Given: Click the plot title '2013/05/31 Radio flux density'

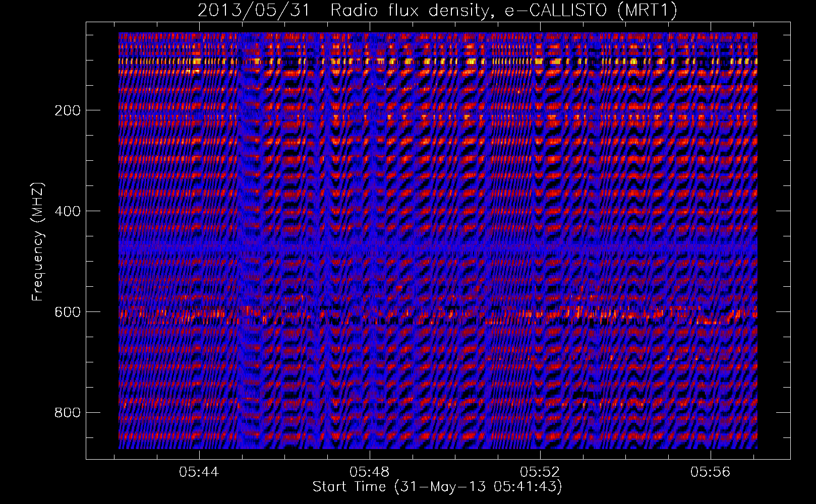Looking at the screenshot, I should pyautogui.click(x=437, y=10).
